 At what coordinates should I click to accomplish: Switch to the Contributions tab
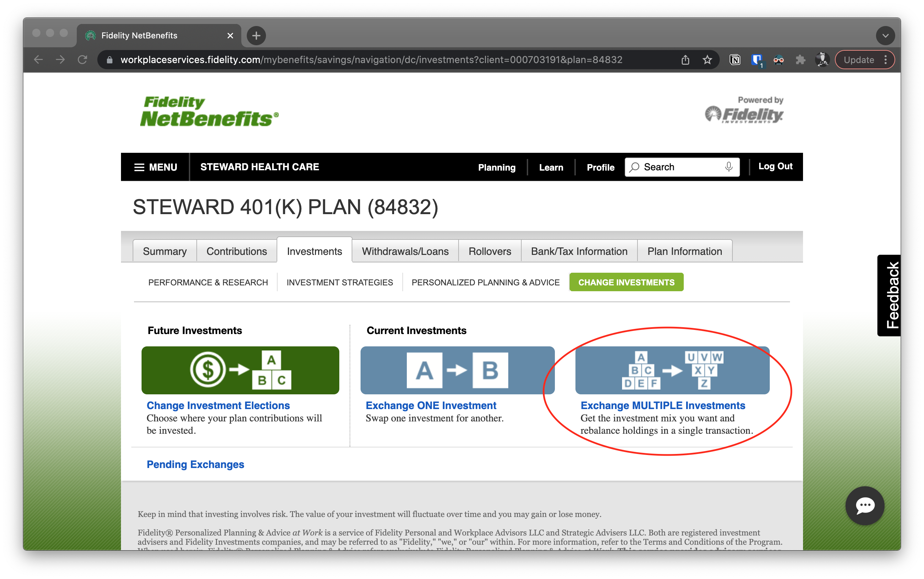tap(236, 251)
